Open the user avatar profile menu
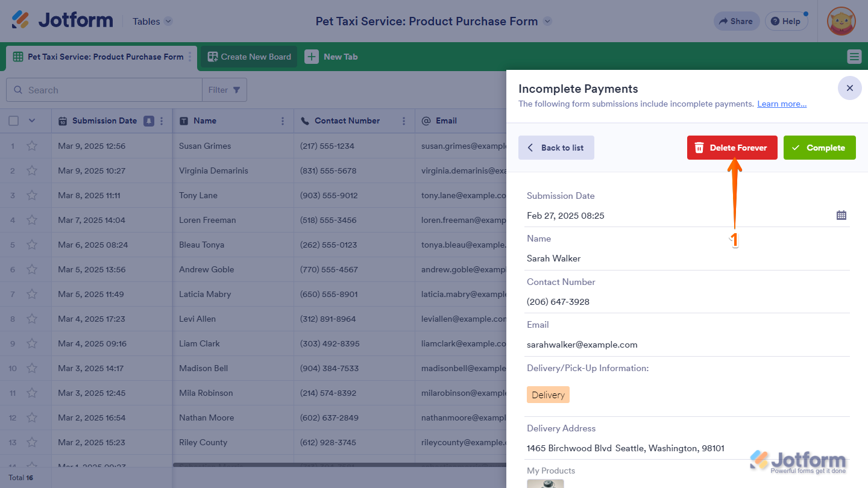868x488 pixels. [841, 22]
